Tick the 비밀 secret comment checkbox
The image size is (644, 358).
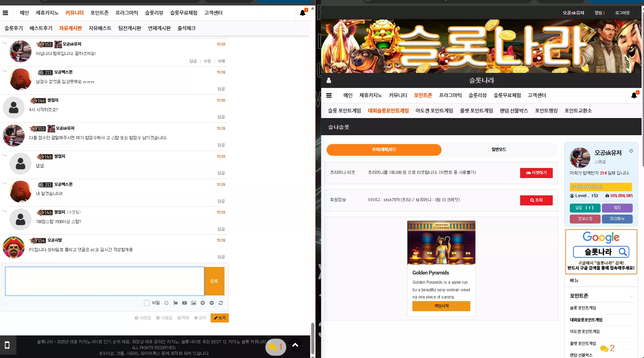pos(147,303)
